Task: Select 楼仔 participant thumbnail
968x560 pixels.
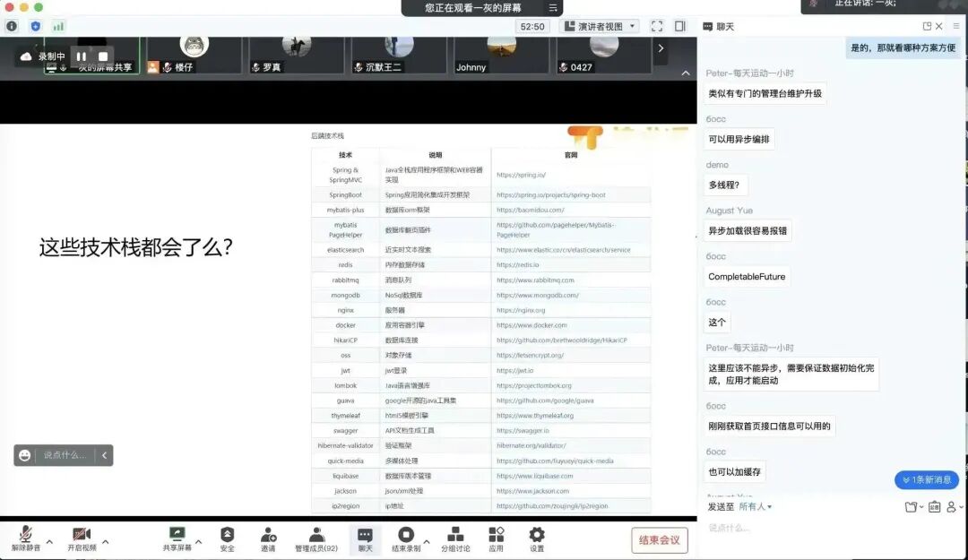Action: click(194, 56)
